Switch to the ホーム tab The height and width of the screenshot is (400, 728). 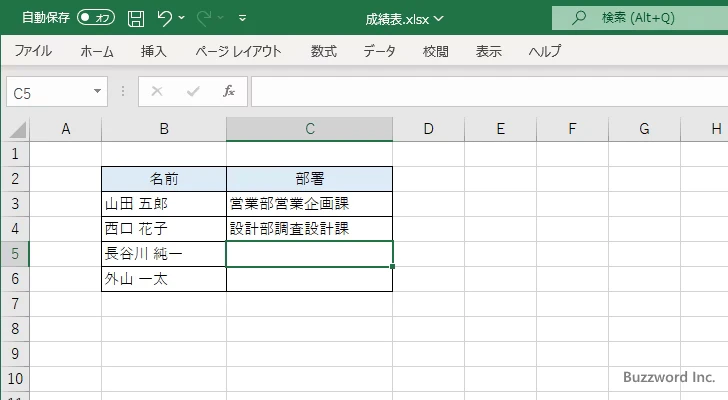point(97,51)
